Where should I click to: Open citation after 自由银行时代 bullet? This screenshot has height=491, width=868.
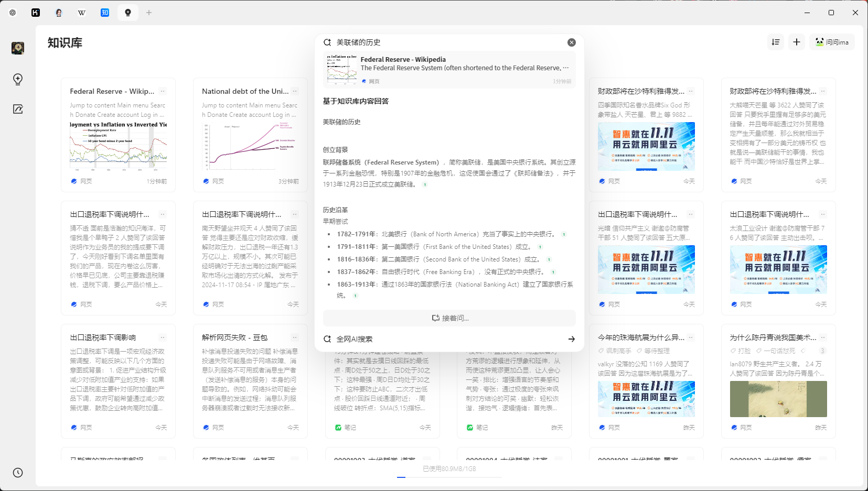click(553, 272)
